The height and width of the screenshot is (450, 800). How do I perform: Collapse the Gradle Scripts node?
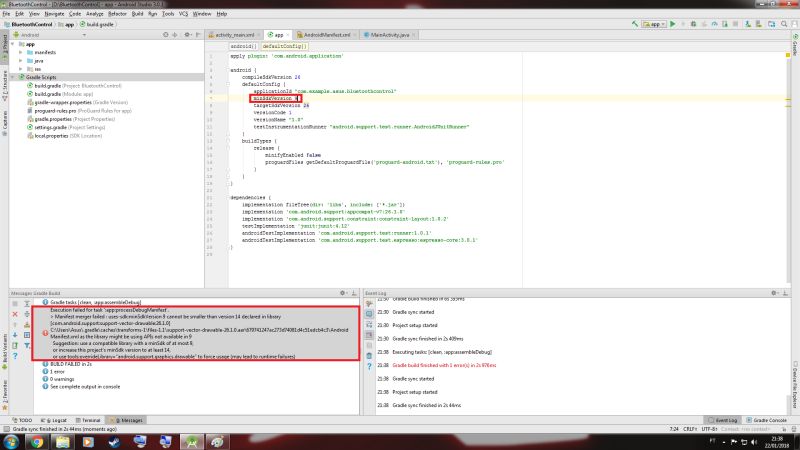click(13, 77)
